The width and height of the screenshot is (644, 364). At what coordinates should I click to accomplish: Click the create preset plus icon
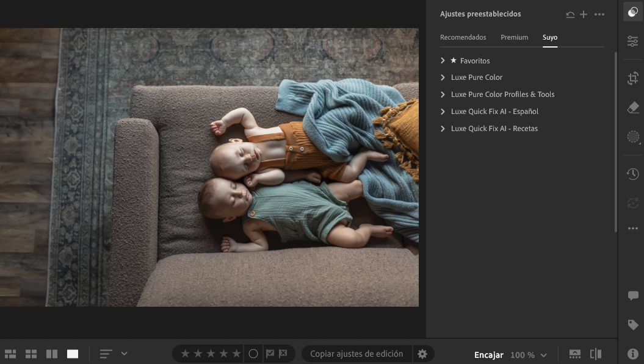(584, 15)
